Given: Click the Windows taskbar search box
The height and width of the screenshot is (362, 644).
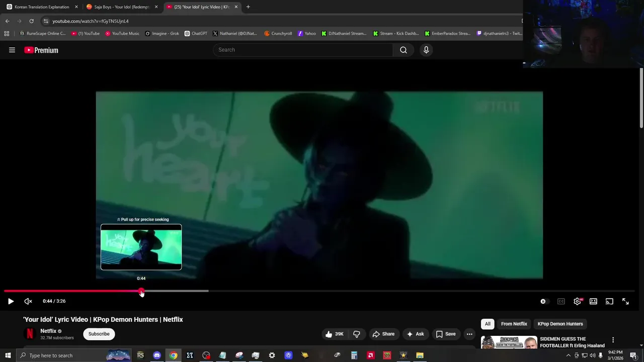Looking at the screenshot, I should pos(73,355).
